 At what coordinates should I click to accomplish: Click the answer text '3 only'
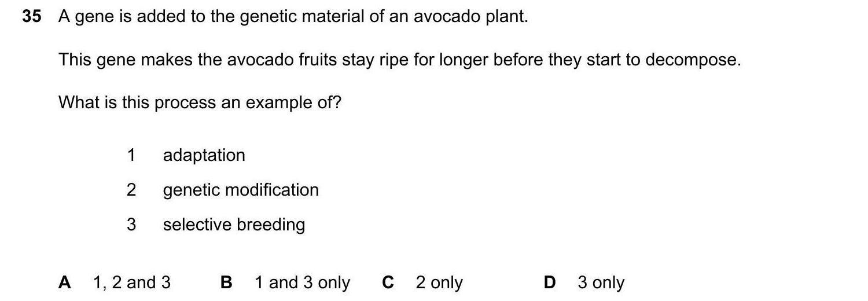[x=601, y=282]
